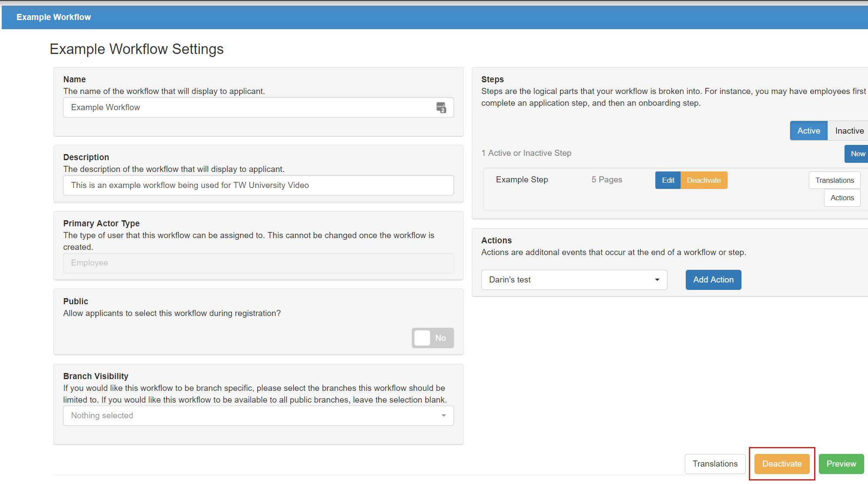Expand the Darin's test action dropdown
The width and height of the screenshot is (868, 484).
574,280
